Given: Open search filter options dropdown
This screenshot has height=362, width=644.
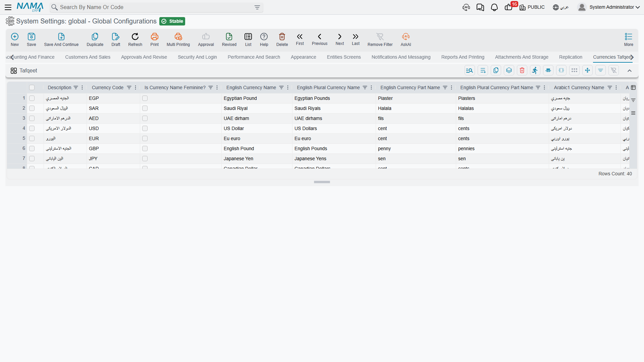Looking at the screenshot, I should (x=257, y=7).
